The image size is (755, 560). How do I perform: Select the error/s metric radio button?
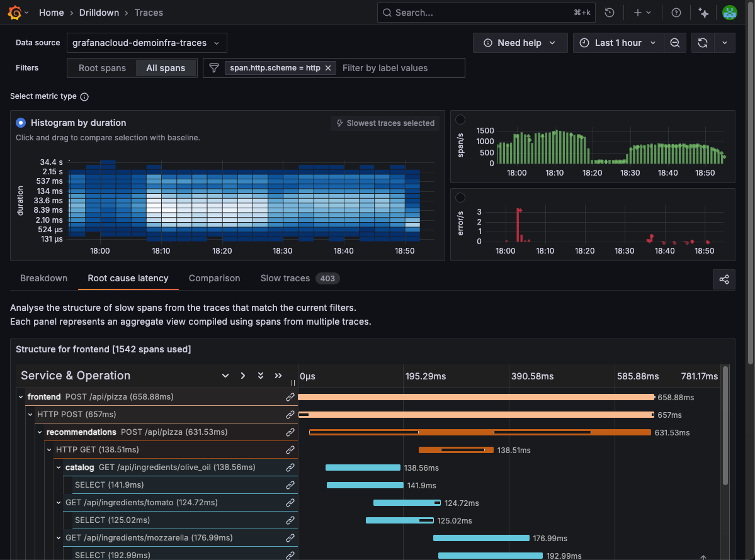point(460,198)
